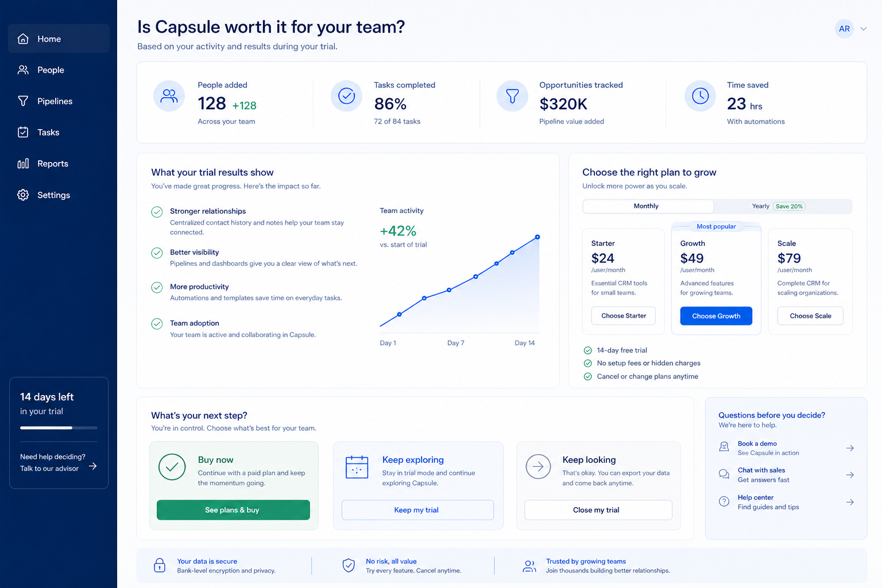The width and height of the screenshot is (882, 588).
Task: Click the Pipelines funnel icon in sidebar
Action: click(23, 101)
